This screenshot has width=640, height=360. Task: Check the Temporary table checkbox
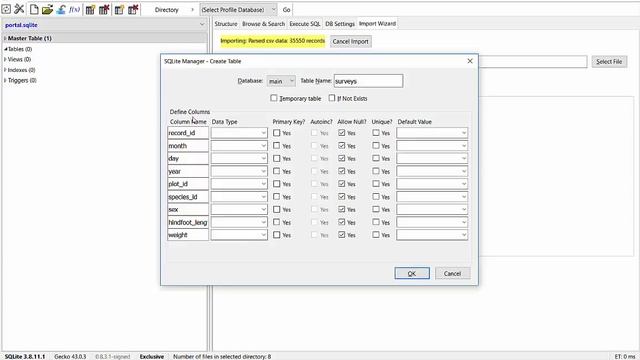[274, 98]
